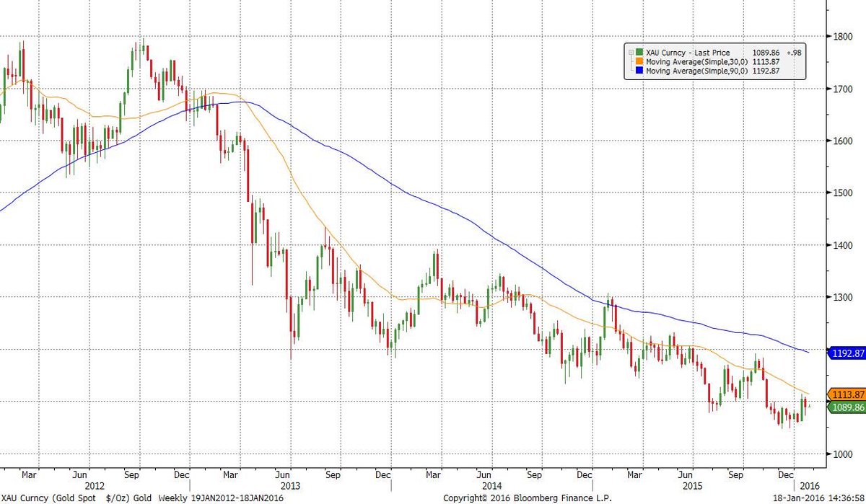
Task: Click the orange 1113.87 price flag on axis
Action: pos(847,395)
